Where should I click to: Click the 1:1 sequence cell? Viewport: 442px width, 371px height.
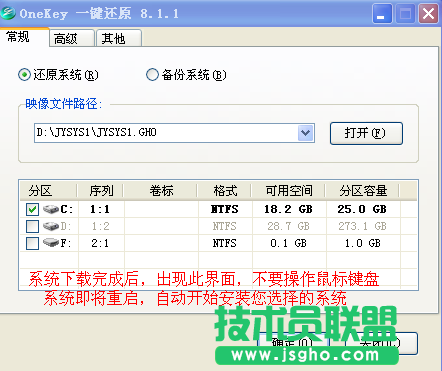pyautogui.click(x=100, y=209)
